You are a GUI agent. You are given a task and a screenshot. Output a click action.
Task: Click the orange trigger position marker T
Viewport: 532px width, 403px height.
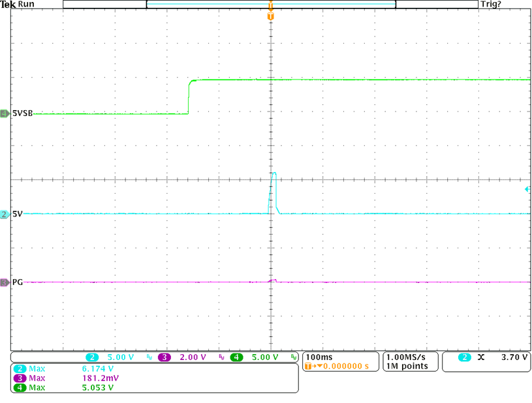point(270,16)
